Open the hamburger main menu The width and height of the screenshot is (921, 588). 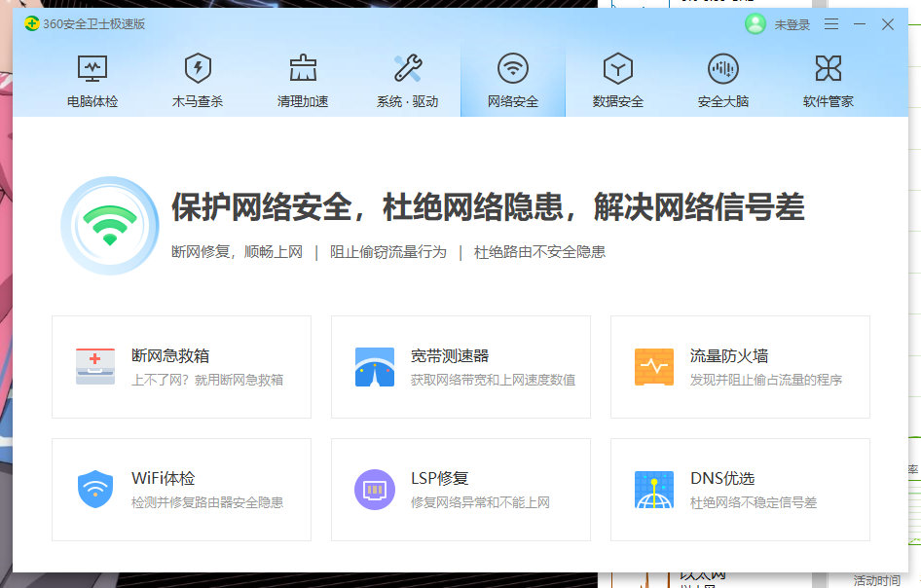click(831, 24)
